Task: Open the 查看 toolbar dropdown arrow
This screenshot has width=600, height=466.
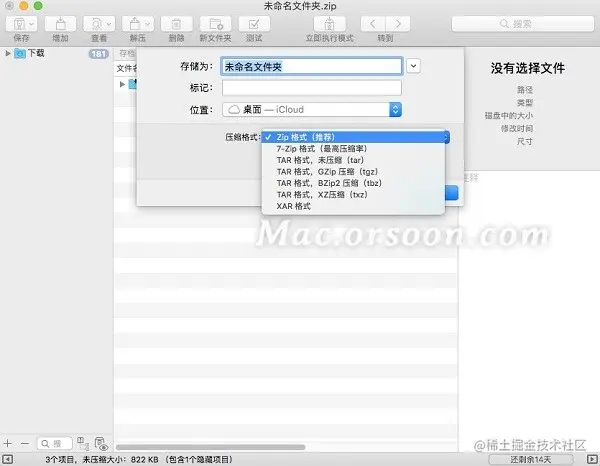Action: point(109,24)
